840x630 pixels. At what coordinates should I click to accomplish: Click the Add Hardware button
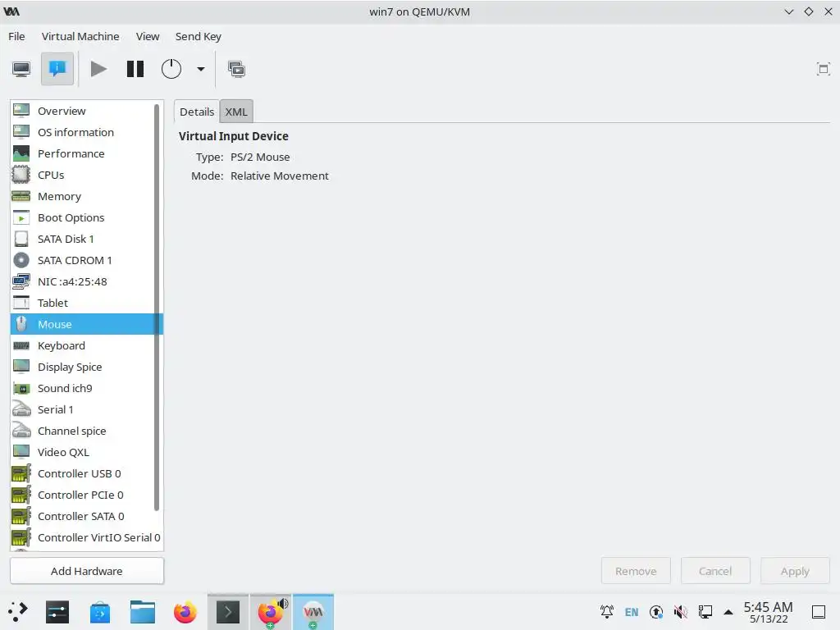(x=87, y=571)
